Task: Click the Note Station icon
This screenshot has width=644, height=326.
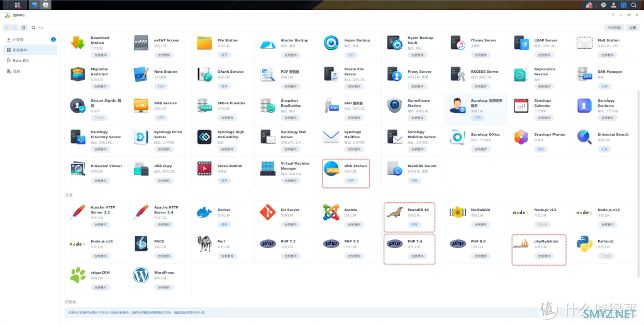Action: coord(141,74)
